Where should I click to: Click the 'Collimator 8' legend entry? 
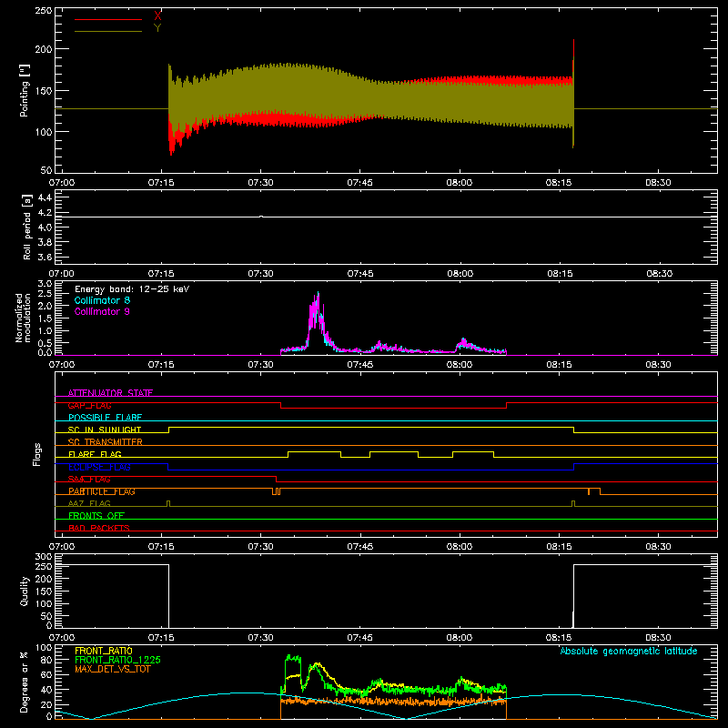click(102, 300)
